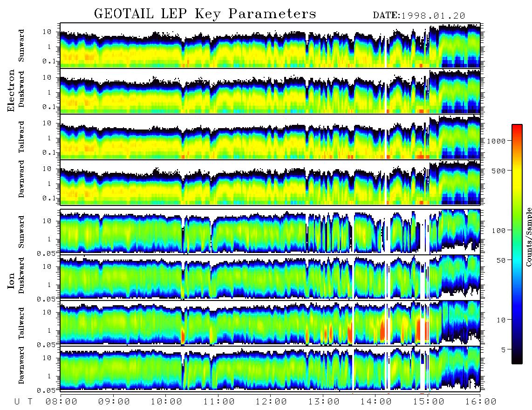Click the ion Tailward spectrogram panel

(270, 323)
